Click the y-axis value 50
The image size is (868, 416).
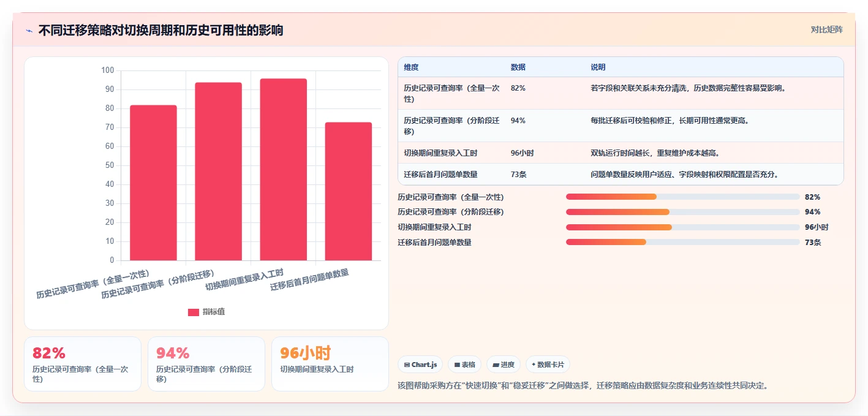[110, 165]
